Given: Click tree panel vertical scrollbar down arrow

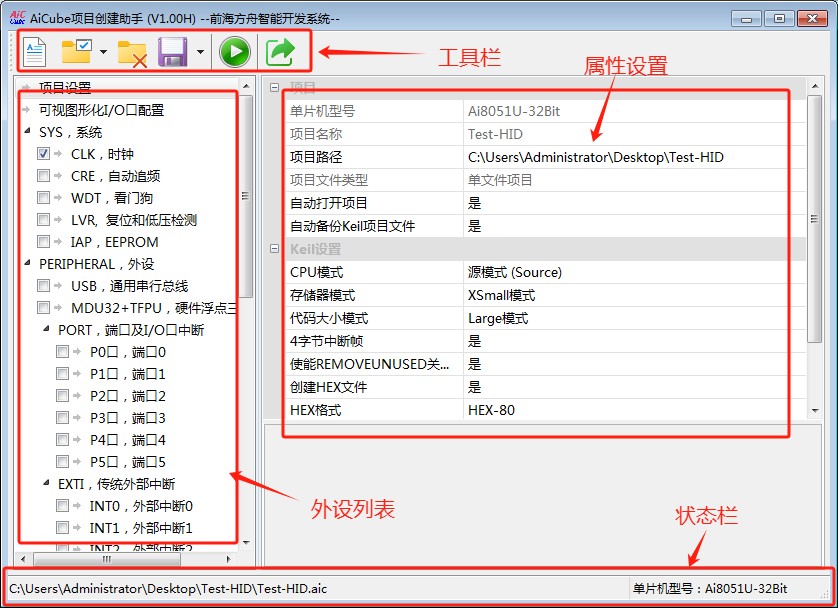Looking at the screenshot, I should tap(246, 543).
